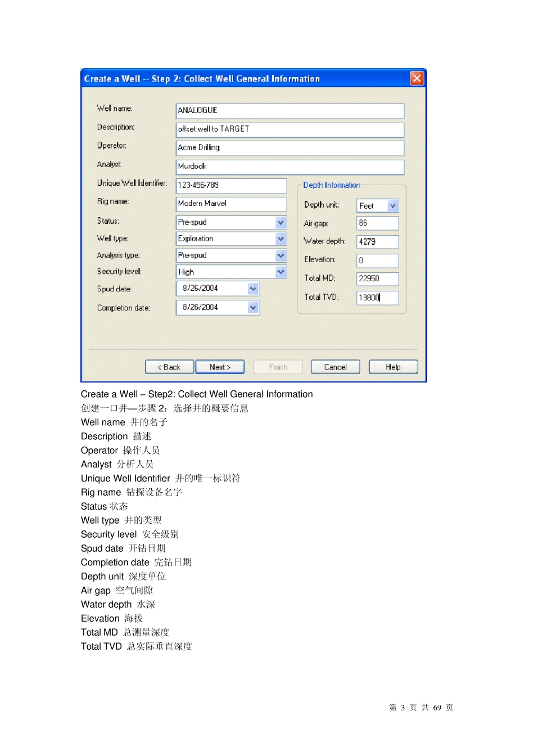This screenshot has height=756, width=534.
Task: Click the Analysis type label in dialog
Action: (119, 255)
